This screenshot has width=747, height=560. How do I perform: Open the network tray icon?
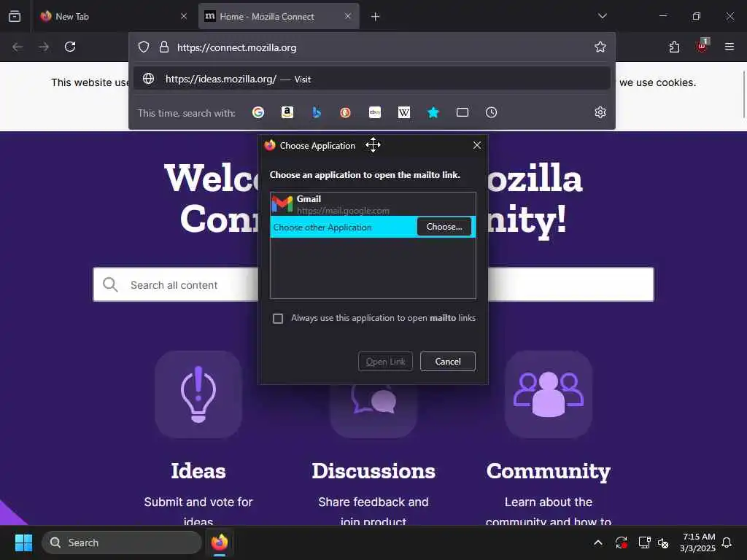click(645, 542)
